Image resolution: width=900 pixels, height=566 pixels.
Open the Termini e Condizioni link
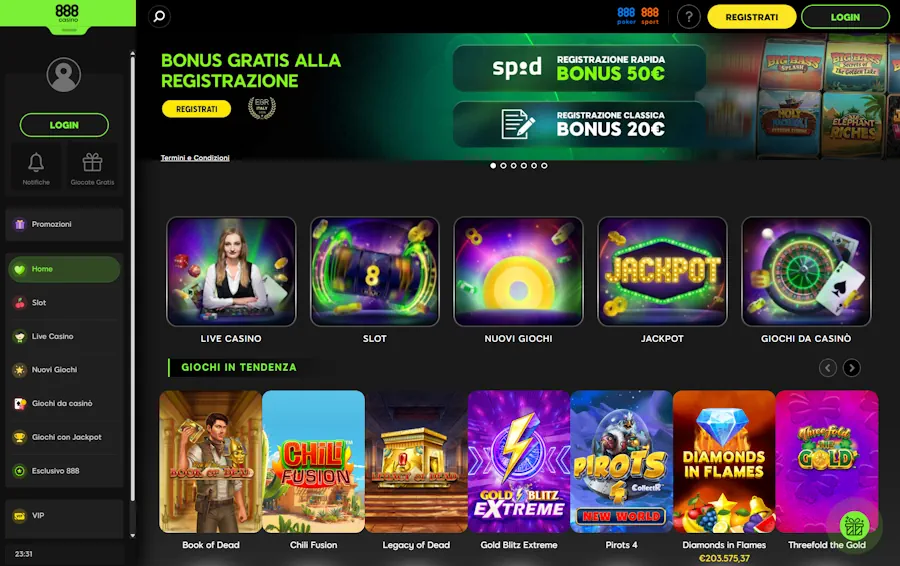(195, 158)
